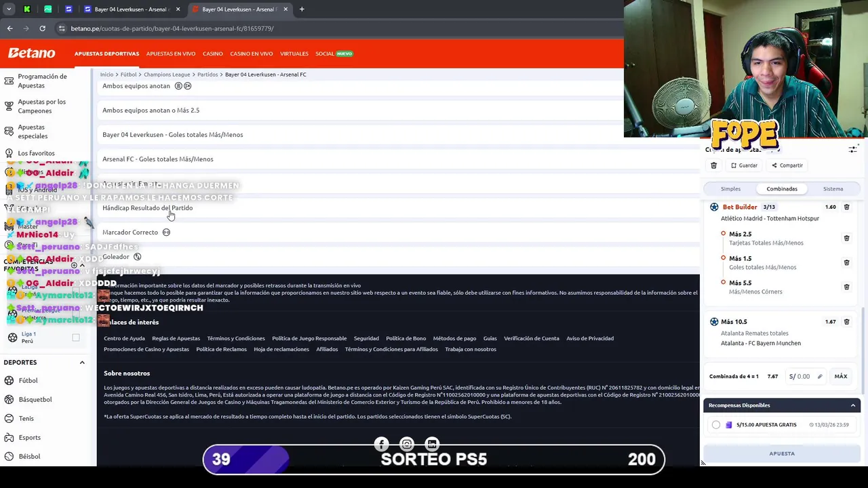
Task: Open the Champions League breadcrumb link
Action: point(167,75)
